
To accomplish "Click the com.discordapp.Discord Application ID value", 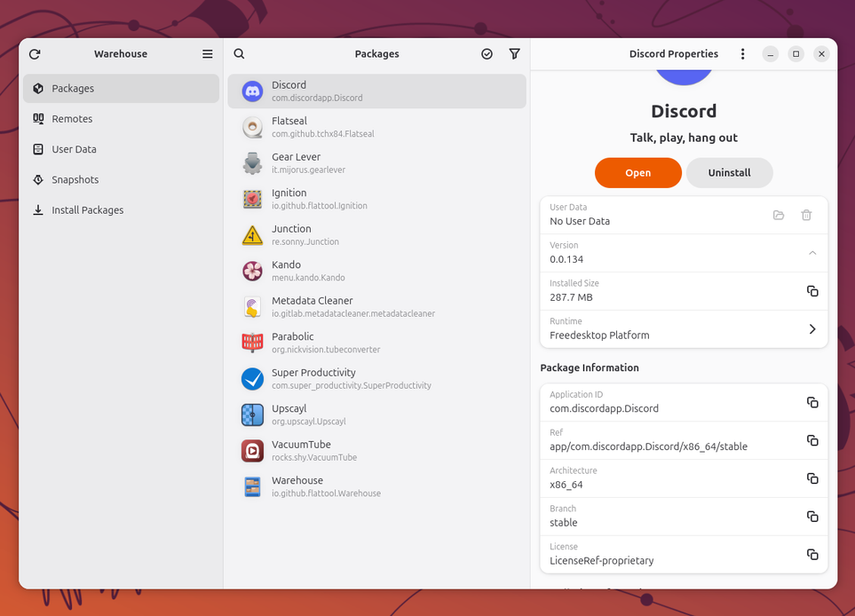I will [x=604, y=409].
